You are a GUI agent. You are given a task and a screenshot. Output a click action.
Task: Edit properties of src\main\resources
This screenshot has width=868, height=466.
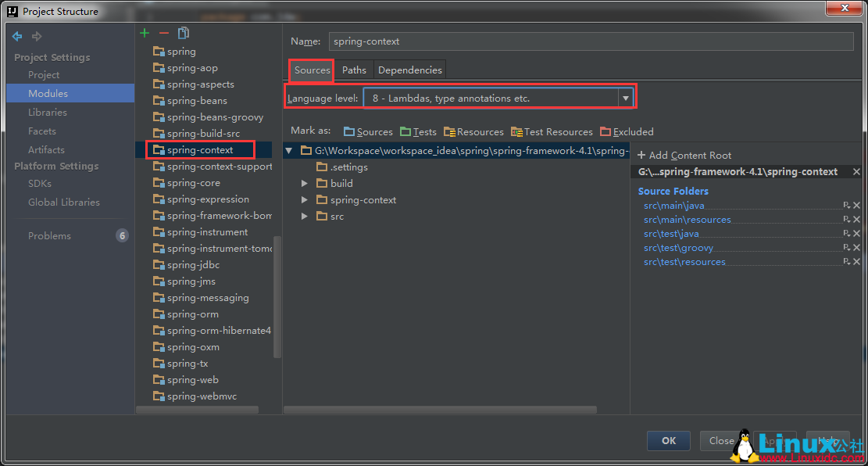(847, 220)
